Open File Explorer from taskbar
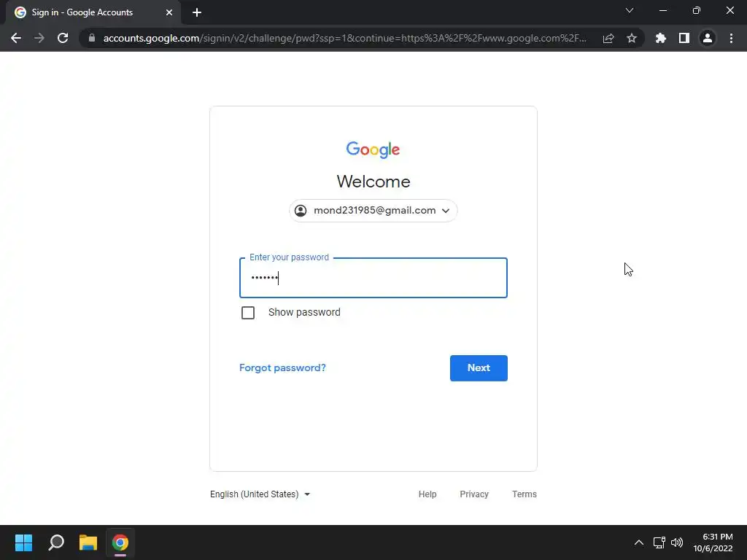Image resolution: width=747 pixels, height=560 pixels. (88, 542)
